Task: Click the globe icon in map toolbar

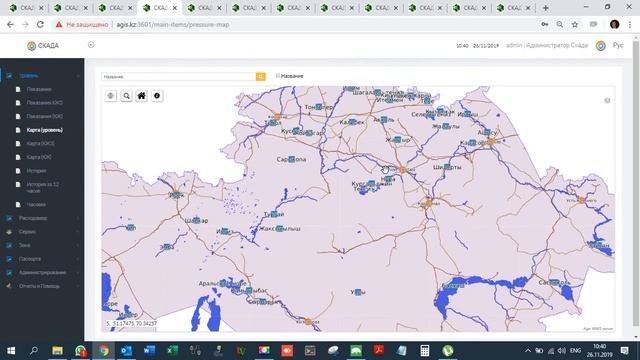Action: [x=111, y=96]
